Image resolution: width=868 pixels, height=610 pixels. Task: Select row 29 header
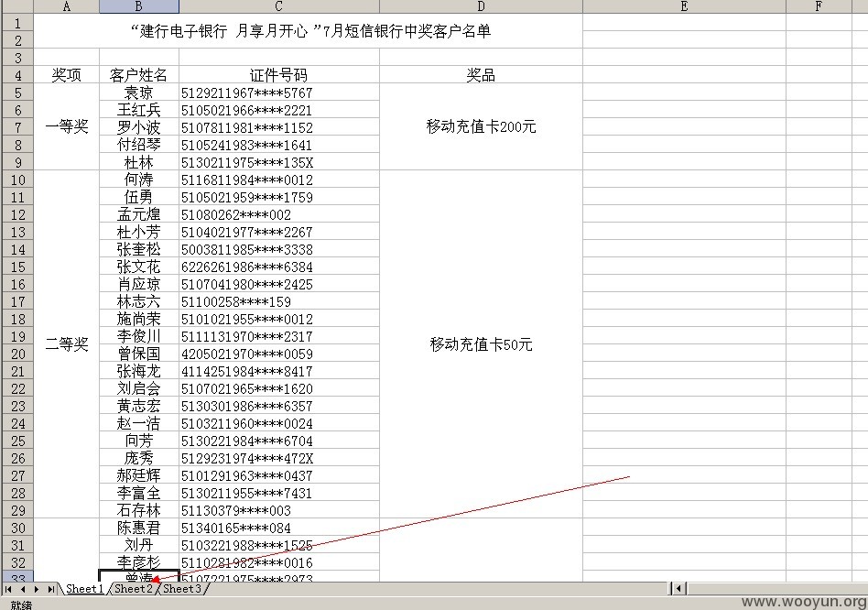click(17, 510)
